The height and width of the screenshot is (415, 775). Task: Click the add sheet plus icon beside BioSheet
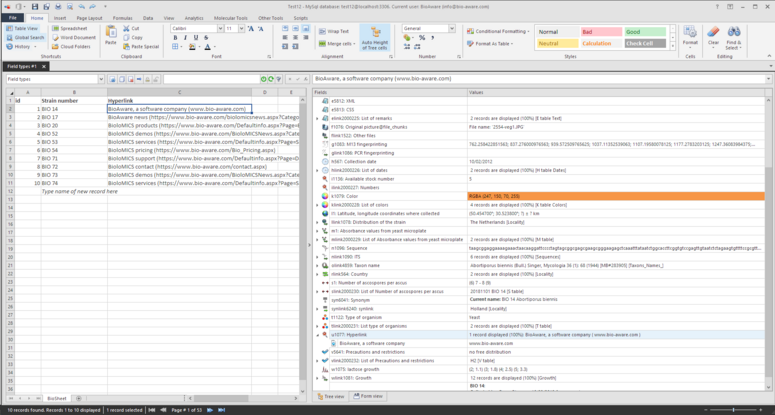(x=79, y=398)
